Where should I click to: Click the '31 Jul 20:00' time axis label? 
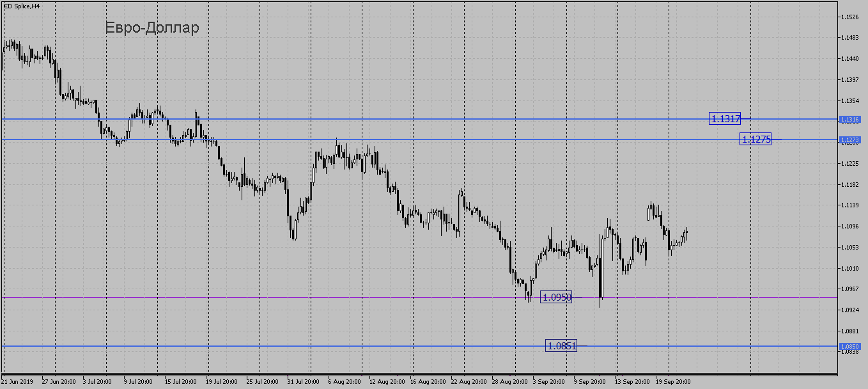(x=303, y=382)
